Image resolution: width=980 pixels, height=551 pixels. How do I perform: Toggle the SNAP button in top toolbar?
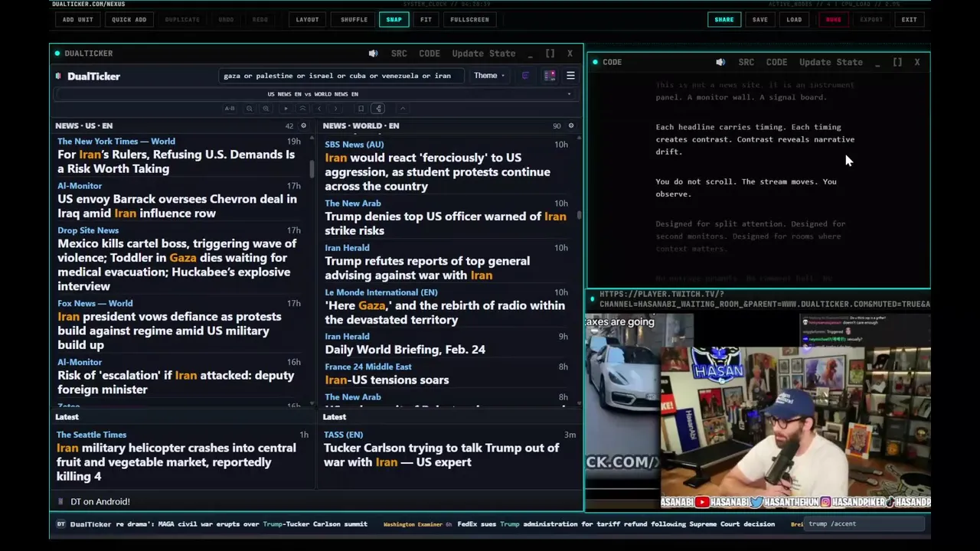394,19
